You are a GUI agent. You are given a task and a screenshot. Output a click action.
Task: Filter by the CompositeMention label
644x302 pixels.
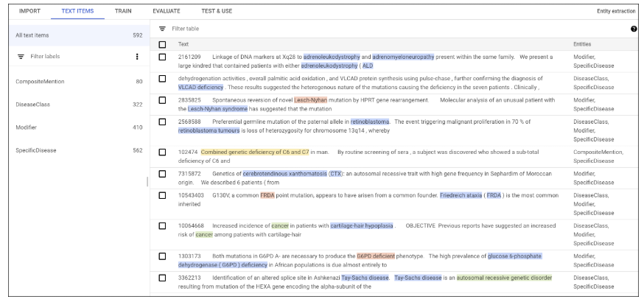click(79, 82)
